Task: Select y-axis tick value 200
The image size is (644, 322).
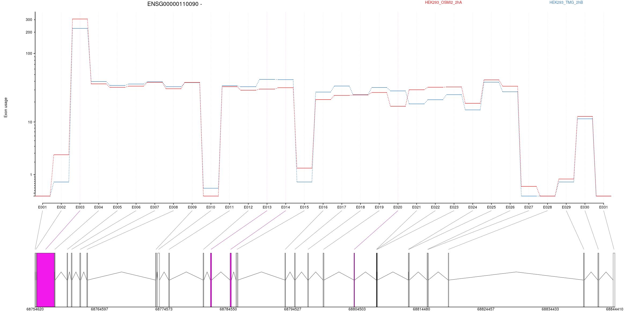Action: click(x=29, y=32)
